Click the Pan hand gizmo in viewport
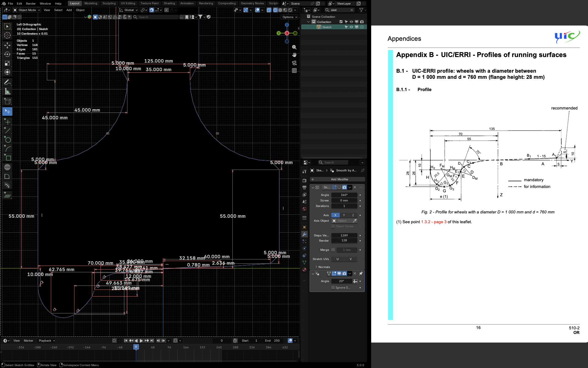The width and height of the screenshot is (588, 368). coord(294,55)
